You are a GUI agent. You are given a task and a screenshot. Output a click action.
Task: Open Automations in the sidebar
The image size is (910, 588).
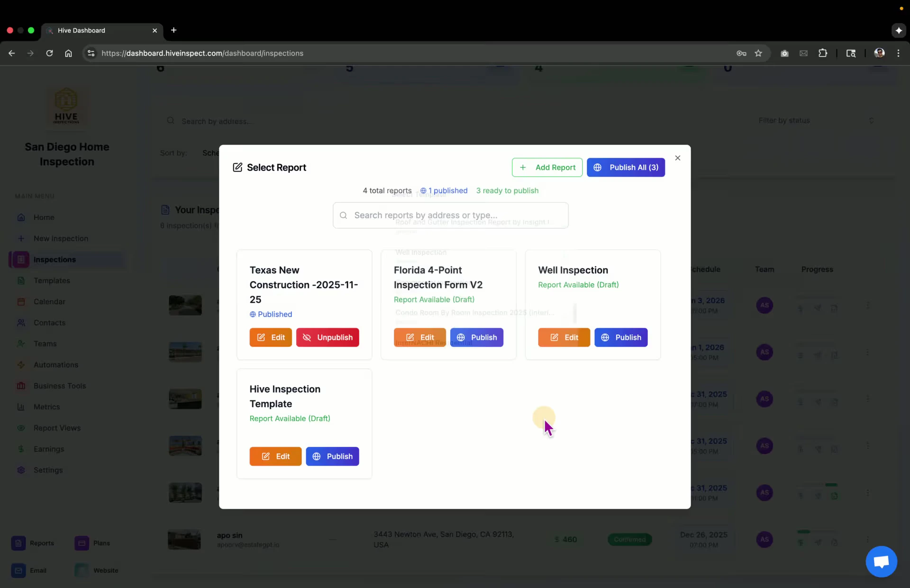pos(55,365)
